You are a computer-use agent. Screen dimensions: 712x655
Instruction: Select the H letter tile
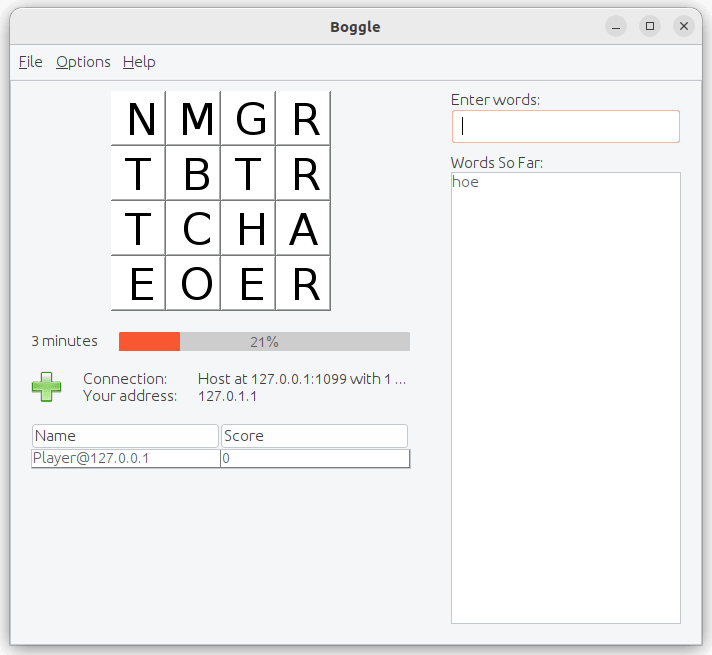[x=248, y=228]
